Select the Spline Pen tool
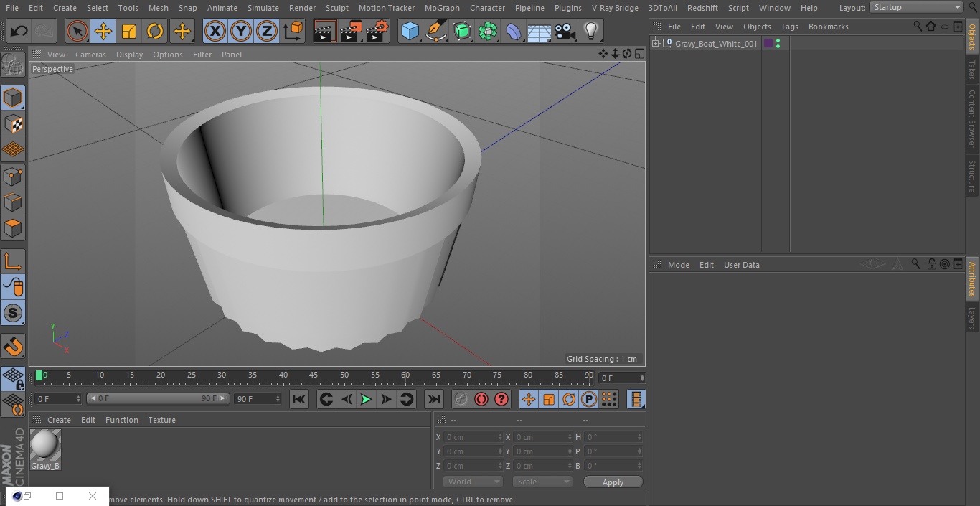980x506 pixels. pyautogui.click(x=436, y=31)
